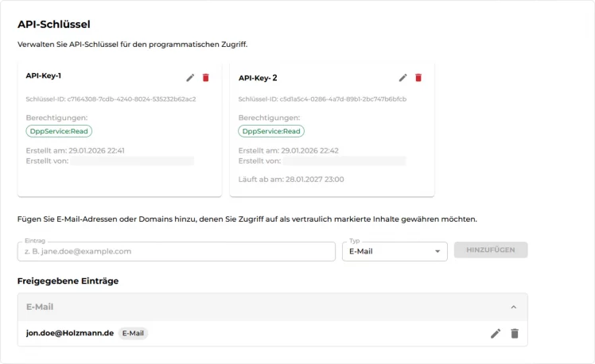Remove API-Key- 2 via red trash icon
Viewport: 595px width, 364px height.
418,78
